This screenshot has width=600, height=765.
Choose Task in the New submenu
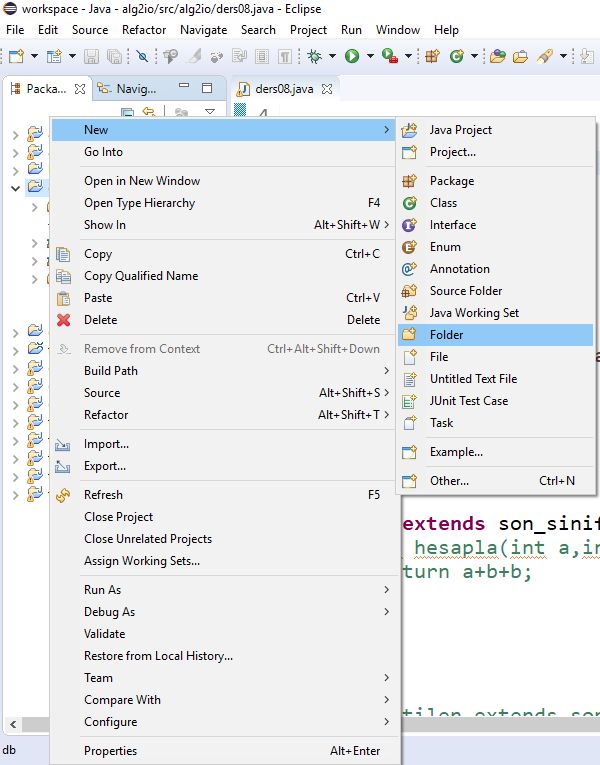click(x=495, y=423)
